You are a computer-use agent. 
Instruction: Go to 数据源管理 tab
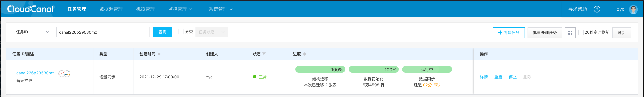111,9
